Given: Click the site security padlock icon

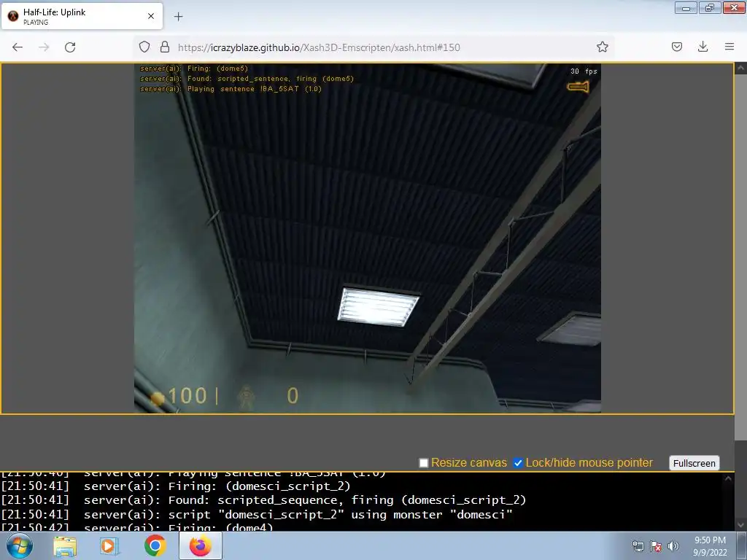Looking at the screenshot, I should pyautogui.click(x=165, y=47).
